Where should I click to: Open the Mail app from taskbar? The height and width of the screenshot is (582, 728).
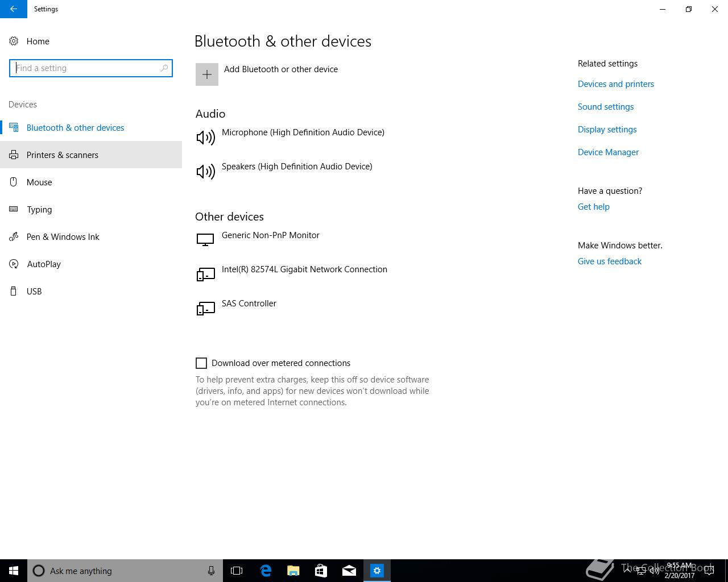(349, 571)
